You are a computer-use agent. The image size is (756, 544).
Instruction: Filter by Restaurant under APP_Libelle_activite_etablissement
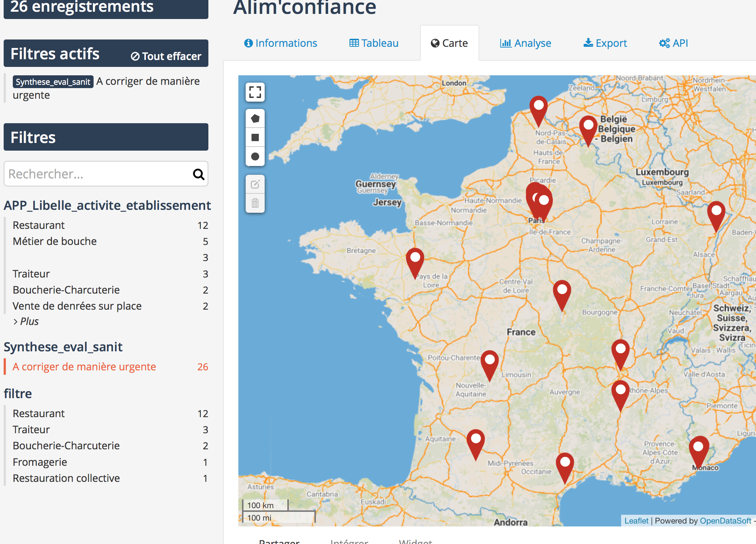click(39, 225)
